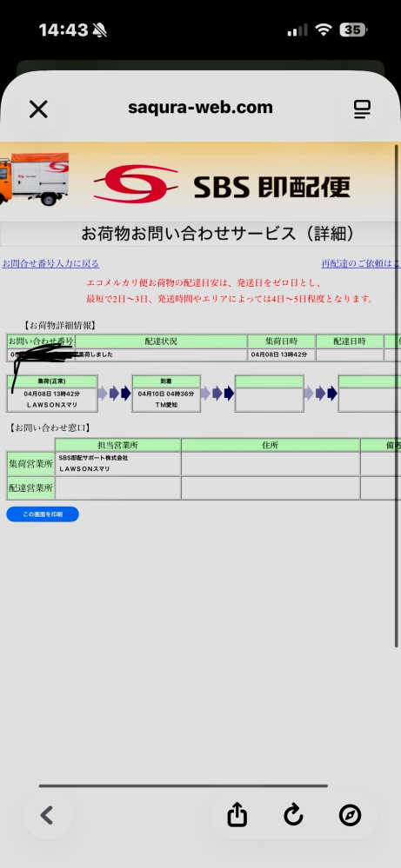Viewport: 401px width, 868px height.
Task: Select the お荷物お問い合わせサービス（詳細） heading
Action: [217, 234]
